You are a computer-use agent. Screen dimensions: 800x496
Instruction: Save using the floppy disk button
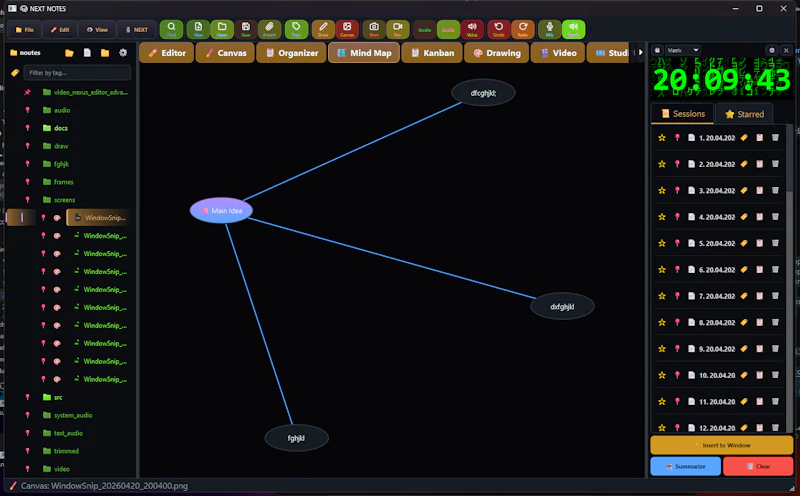(x=246, y=29)
